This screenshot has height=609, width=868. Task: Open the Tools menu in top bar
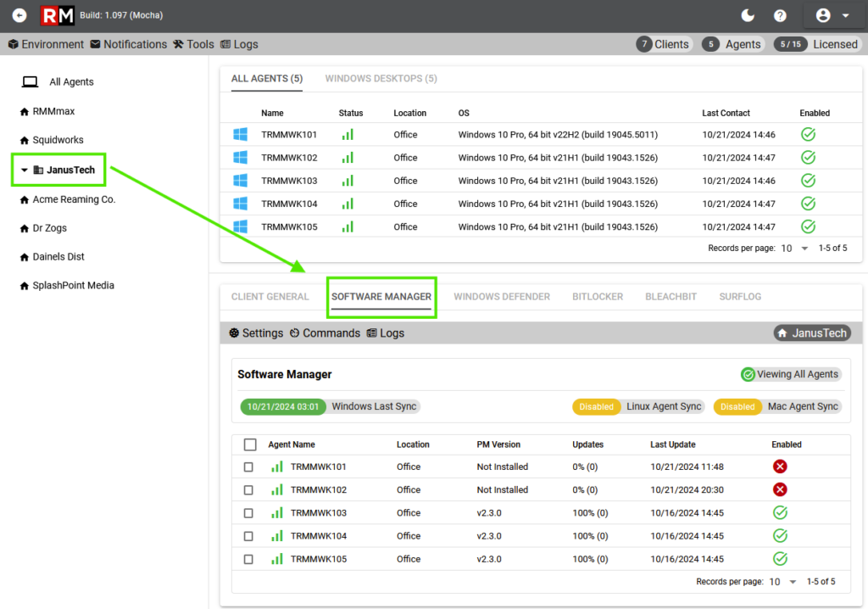click(193, 44)
